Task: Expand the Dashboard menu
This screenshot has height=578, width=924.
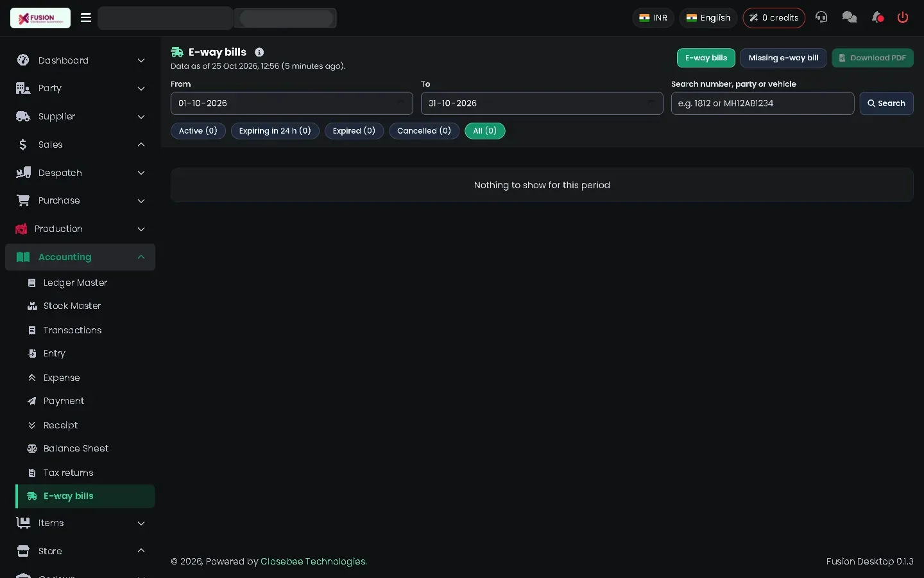Action: (80, 60)
